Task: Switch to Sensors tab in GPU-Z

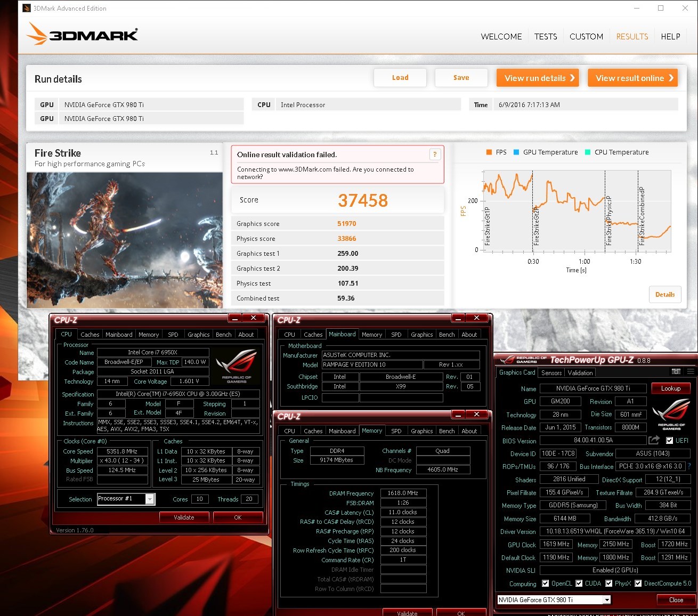Action: pyautogui.click(x=551, y=373)
